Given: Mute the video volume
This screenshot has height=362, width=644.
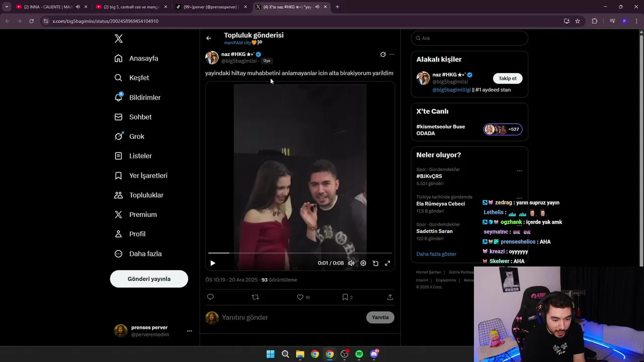Looking at the screenshot, I should pyautogui.click(x=351, y=263).
